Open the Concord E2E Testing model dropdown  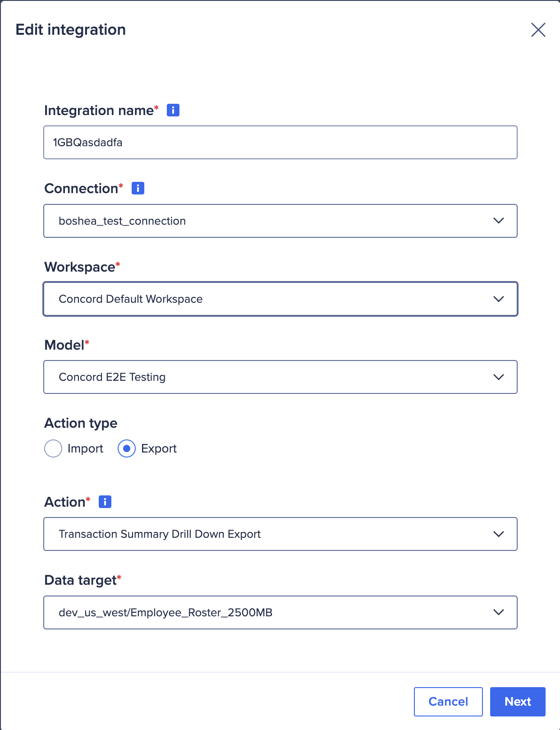click(x=280, y=377)
